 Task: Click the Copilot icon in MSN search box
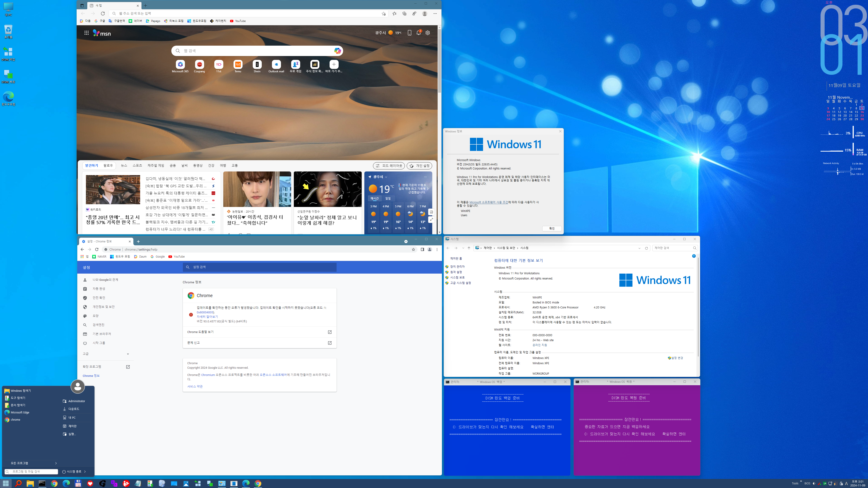(x=337, y=51)
